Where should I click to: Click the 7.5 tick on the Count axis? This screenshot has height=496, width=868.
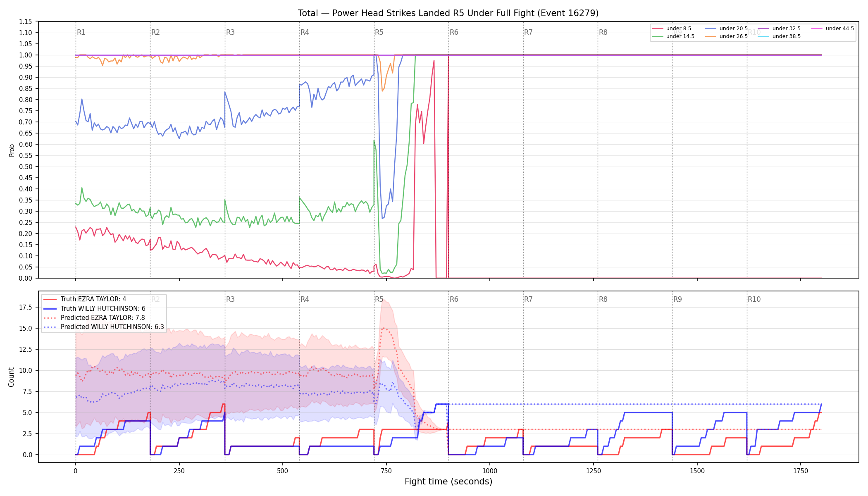click(x=27, y=391)
